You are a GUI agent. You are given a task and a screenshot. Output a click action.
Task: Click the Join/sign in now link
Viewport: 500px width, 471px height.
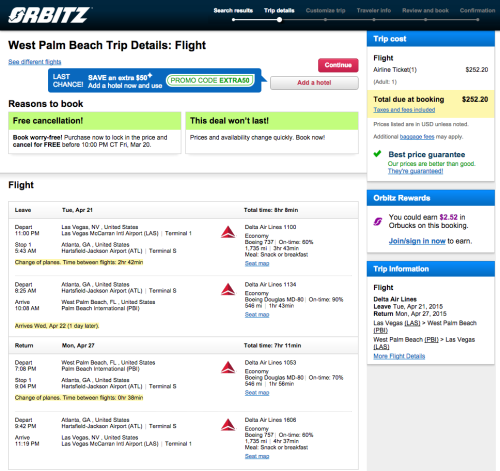[417, 241]
